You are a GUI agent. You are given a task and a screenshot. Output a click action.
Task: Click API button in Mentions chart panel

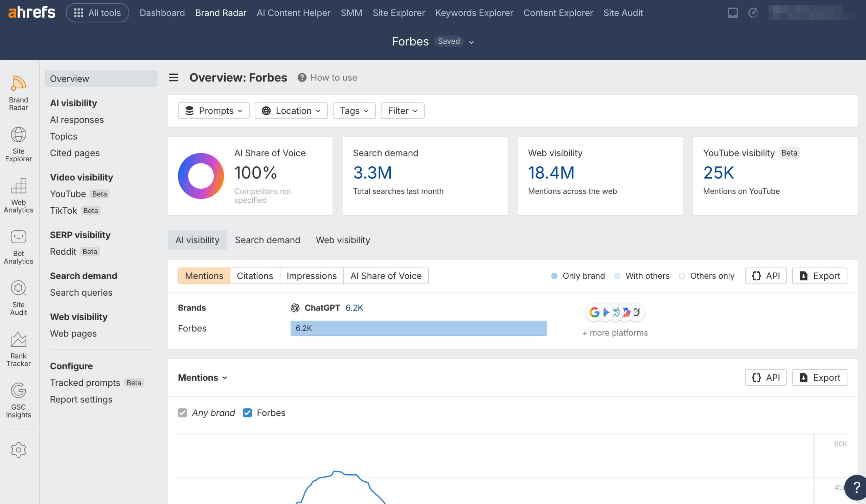(x=766, y=377)
